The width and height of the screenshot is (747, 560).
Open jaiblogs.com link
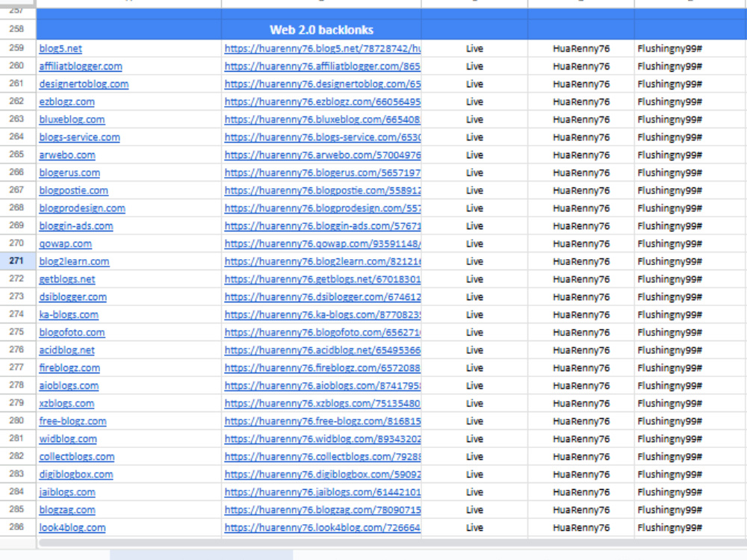point(67,492)
